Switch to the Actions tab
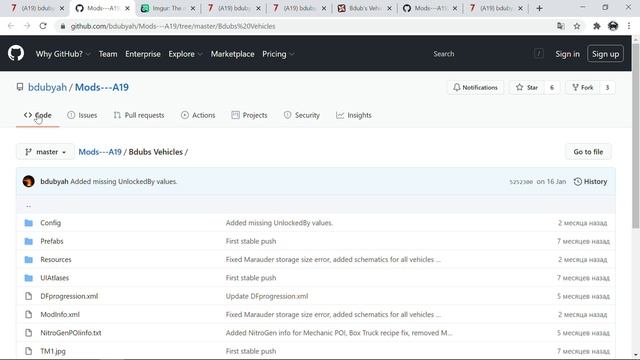 [x=198, y=115]
